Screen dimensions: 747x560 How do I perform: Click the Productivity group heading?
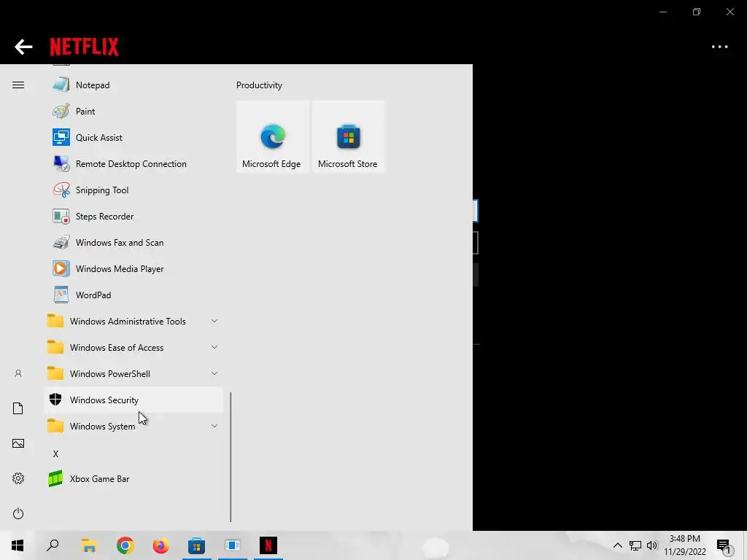[x=259, y=85]
